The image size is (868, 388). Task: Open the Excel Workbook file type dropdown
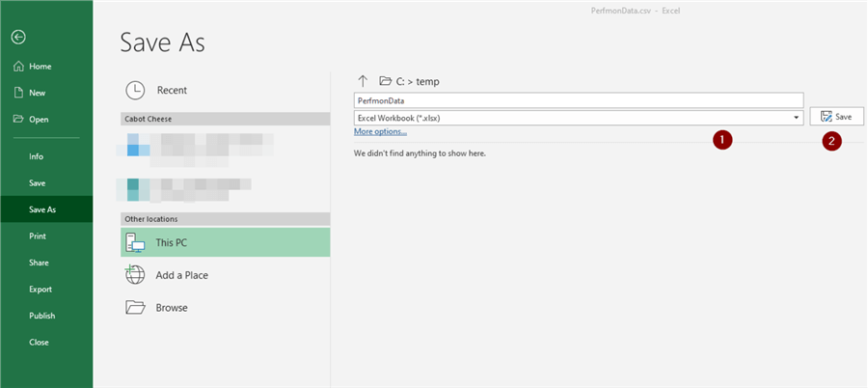[x=579, y=118]
